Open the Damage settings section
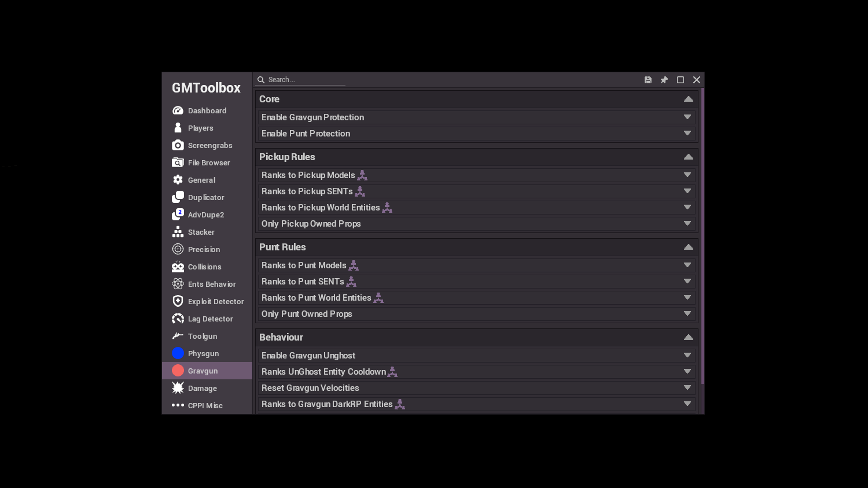Image resolution: width=868 pixels, height=488 pixels. [x=207, y=388]
